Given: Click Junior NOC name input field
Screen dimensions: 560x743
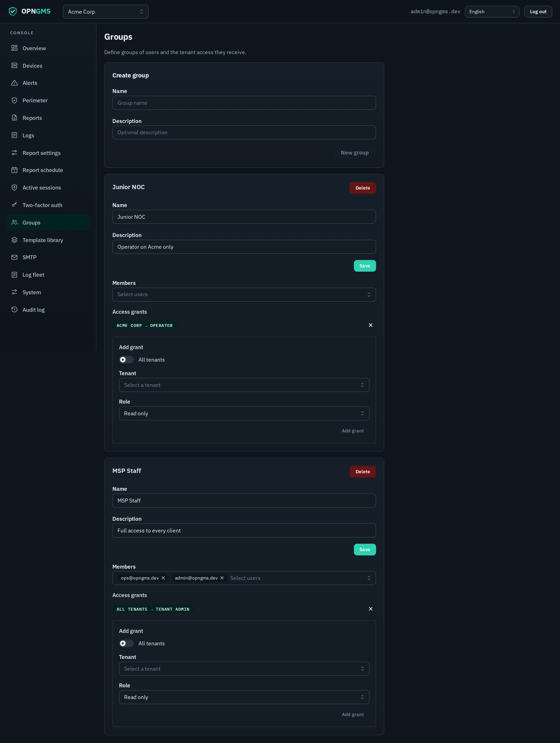Looking at the screenshot, I should coord(244,217).
